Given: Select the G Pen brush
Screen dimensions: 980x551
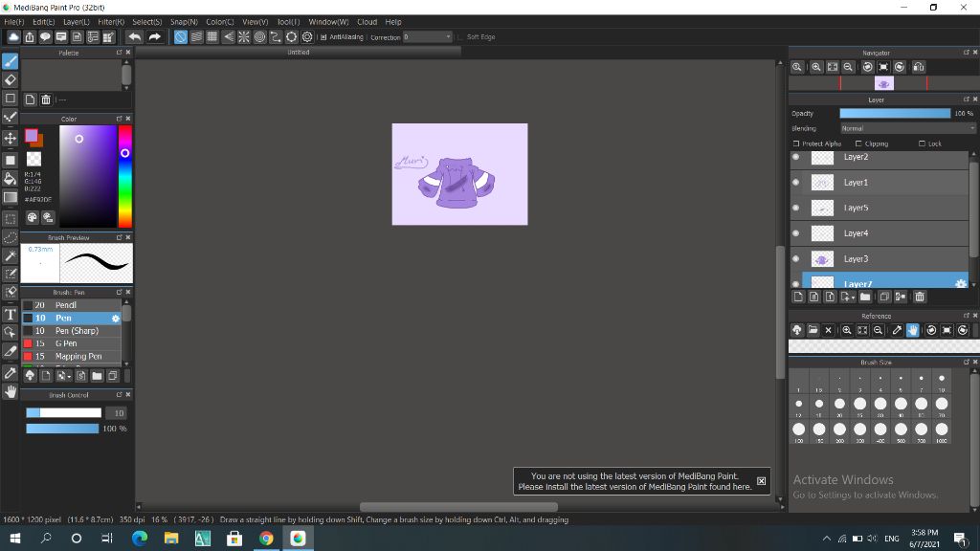Looking at the screenshot, I should (x=71, y=343).
